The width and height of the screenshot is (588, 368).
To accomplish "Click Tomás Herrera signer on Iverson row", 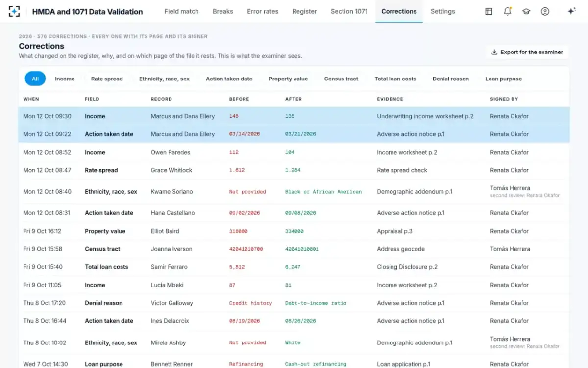I will (510, 249).
